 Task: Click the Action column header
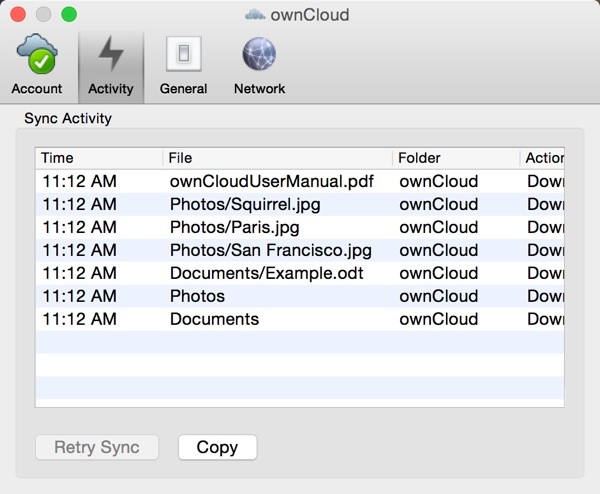[x=542, y=158]
